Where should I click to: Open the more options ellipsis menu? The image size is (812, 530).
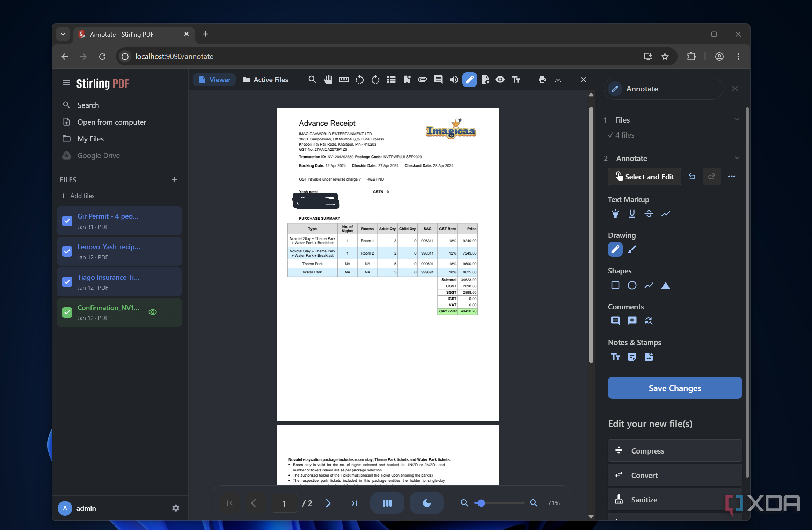[732, 177]
